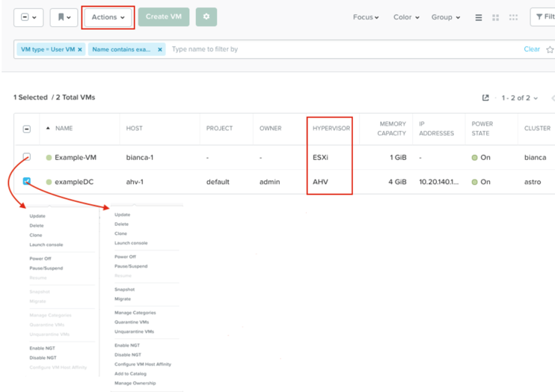Click the green status dot beside Example-VM
The width and height of the screenshot is (555, 392).
click(49, 157)
